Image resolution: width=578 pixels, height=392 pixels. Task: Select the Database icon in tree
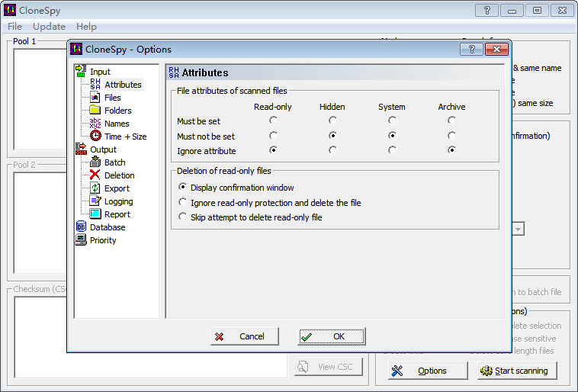point(82,227)
